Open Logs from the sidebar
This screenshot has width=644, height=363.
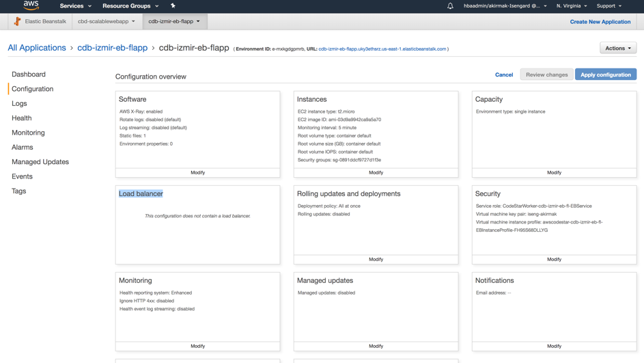19,104
